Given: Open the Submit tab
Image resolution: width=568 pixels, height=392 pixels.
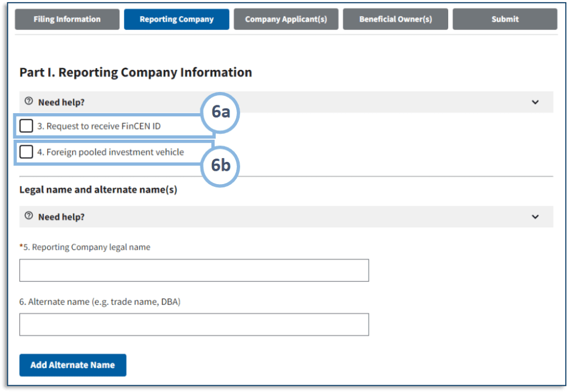Looking at the screenshot, I should coord(505,19).
